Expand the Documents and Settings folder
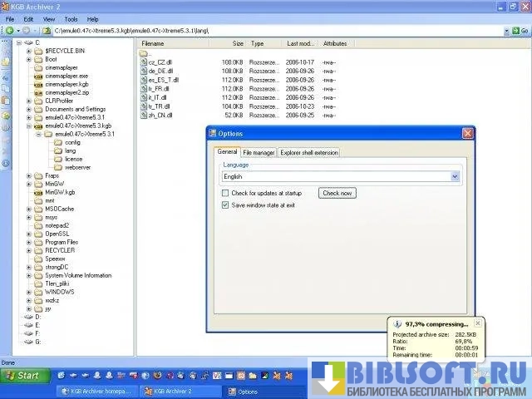The height and width of the screenshot is (399, 532). (29, 109)
